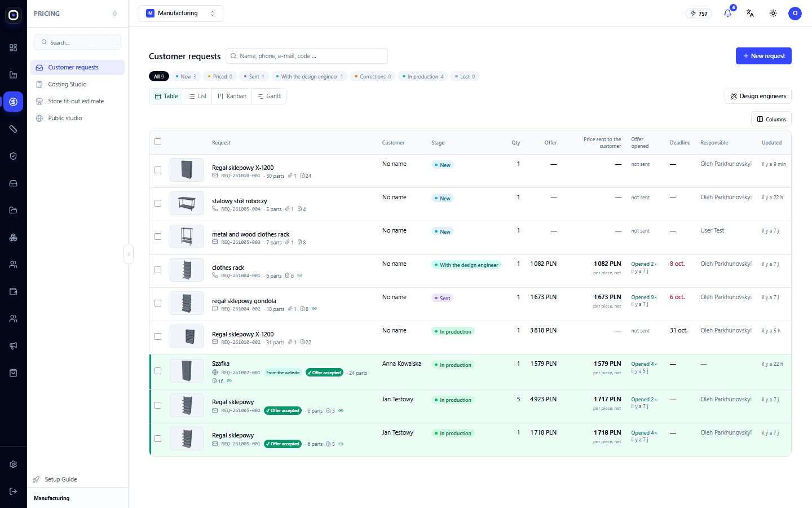Switch to the Kanban view
The height and width of the screenshot is (508, 812).
232,97
